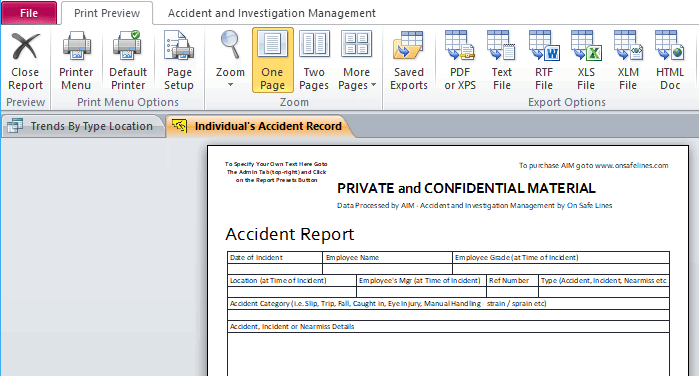Open the File menu
The width and height of the screenshot is (699, 376).
[x=29, y=13]
